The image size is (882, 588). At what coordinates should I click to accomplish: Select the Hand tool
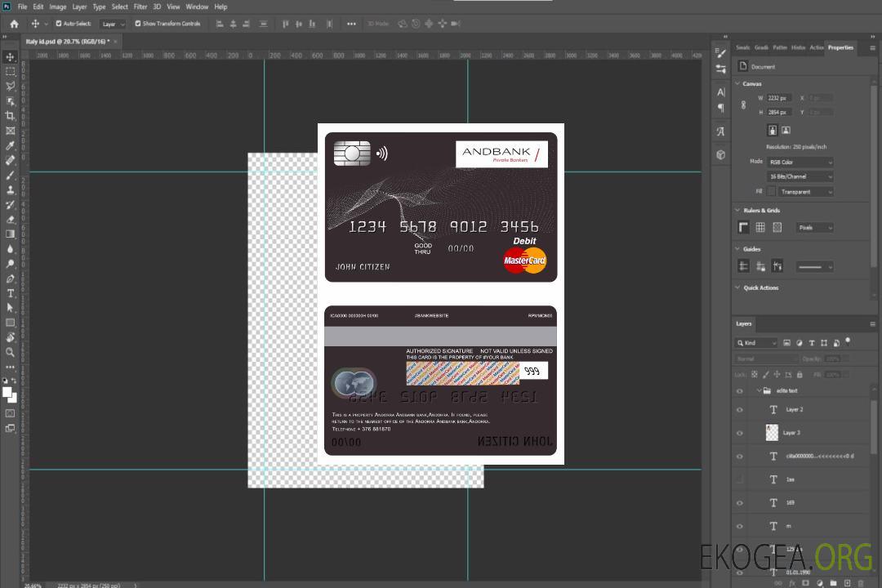10,337
